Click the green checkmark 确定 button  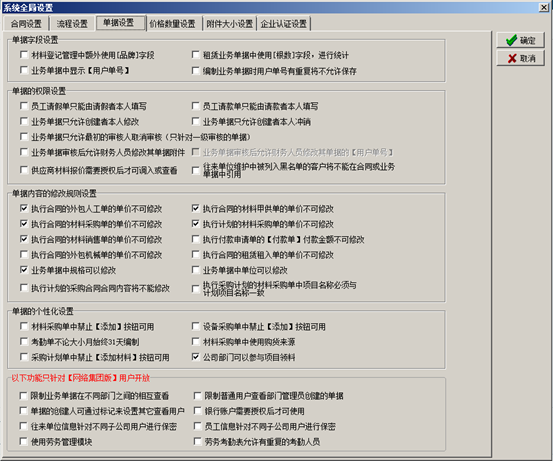(x=520, y=40)
